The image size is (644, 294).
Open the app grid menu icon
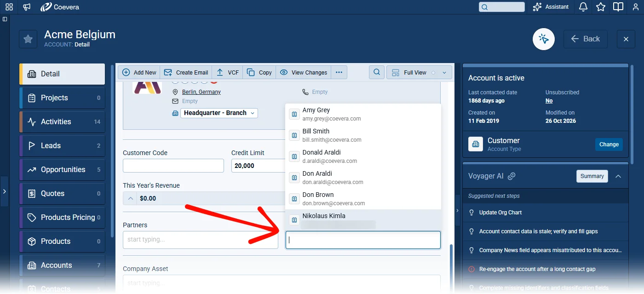point(9,7)
